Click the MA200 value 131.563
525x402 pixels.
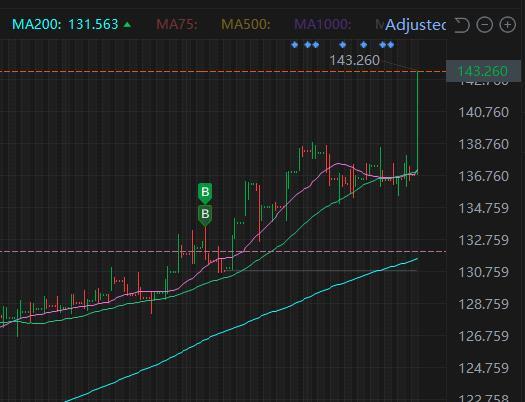(93, 24)
